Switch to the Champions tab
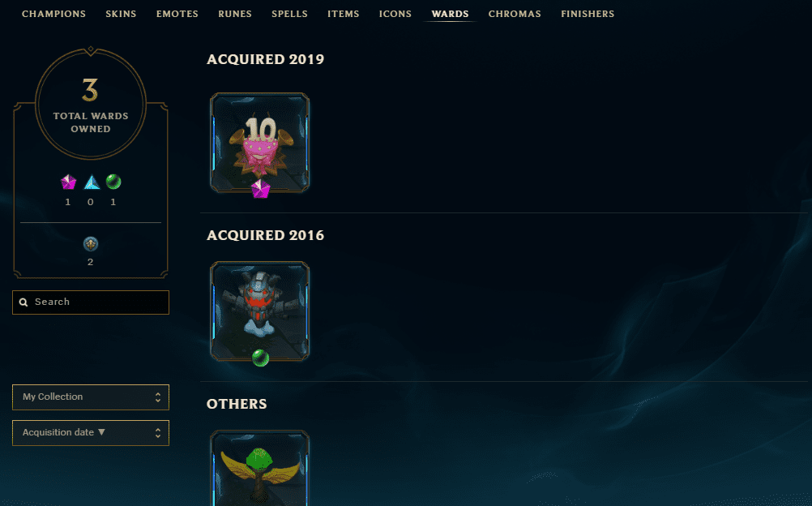Viewport: 812px width, 506px height. [53, 14]
